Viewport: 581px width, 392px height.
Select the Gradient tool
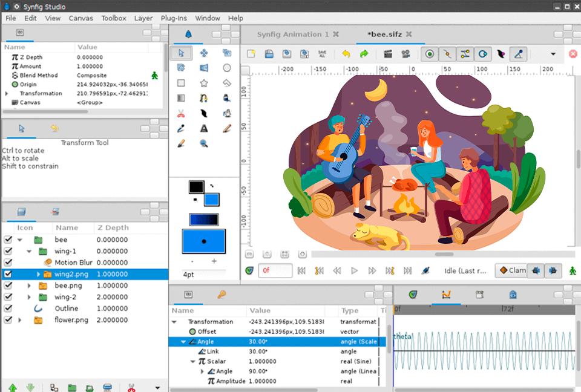point(181,97)
